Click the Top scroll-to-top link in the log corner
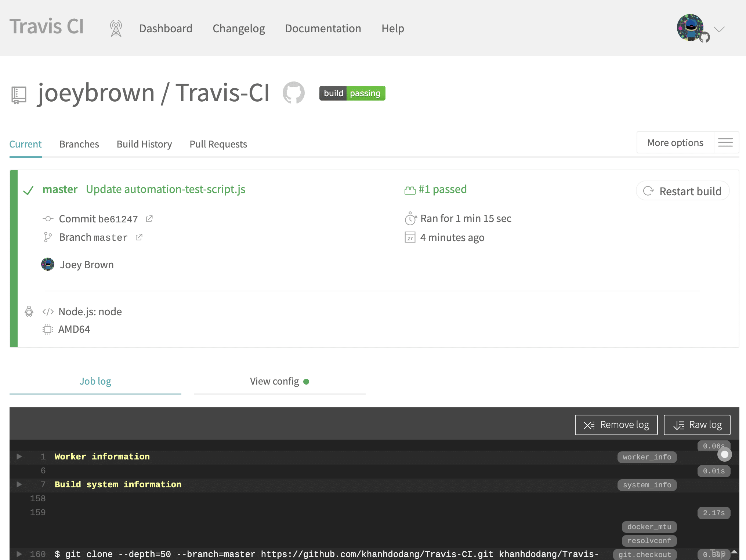 click(723, 552)
